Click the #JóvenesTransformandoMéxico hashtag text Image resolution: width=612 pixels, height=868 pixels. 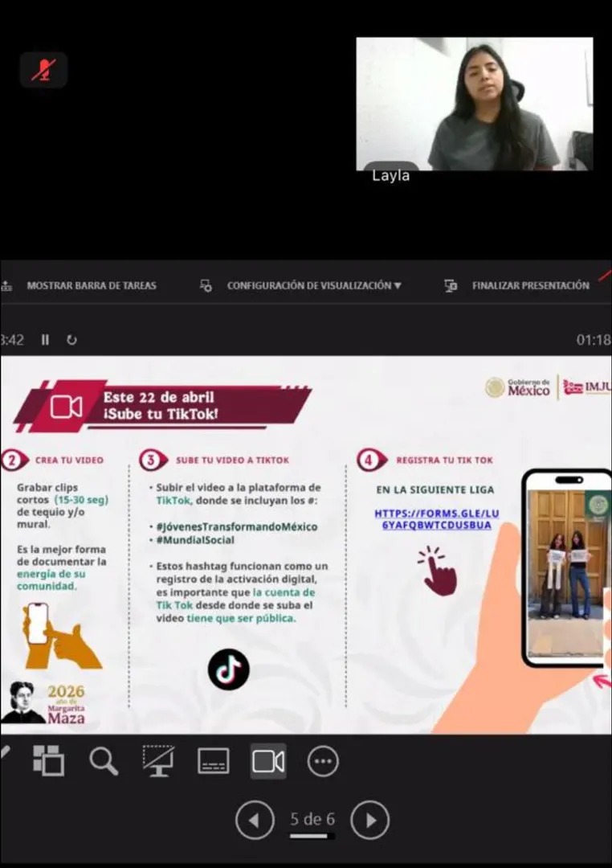[x=237, y=526]
